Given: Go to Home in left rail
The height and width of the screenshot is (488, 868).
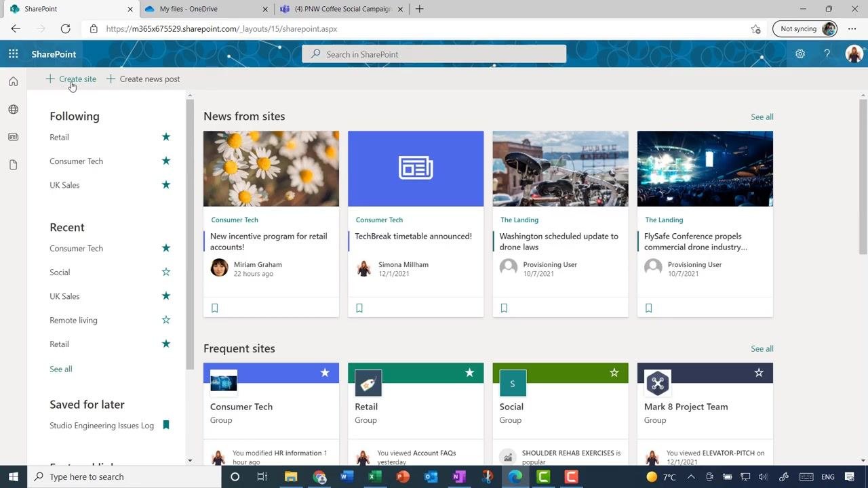Looking at the screenshot, I should tap(13, 81).
